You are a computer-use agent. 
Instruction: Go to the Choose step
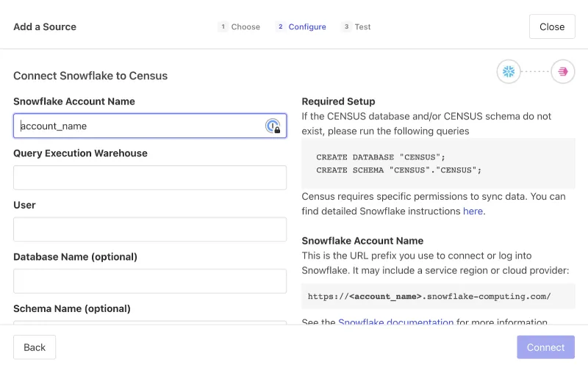click(240, 27)
